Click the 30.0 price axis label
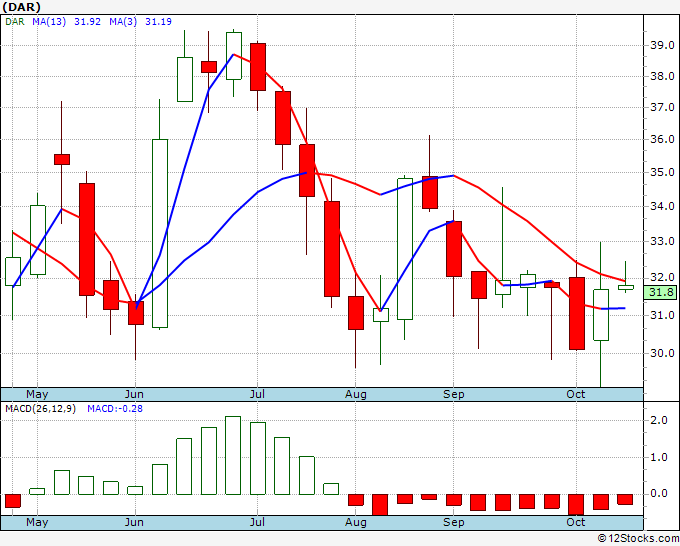This screenshot has width=680, height=546. [x=662, y=353]
